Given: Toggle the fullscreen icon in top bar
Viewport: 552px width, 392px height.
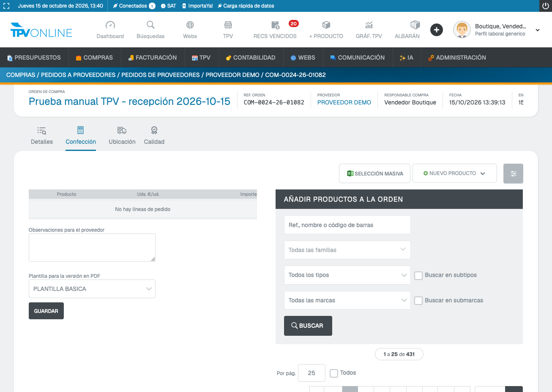Looking at the screenshot, I should click(x=6, y=6).
